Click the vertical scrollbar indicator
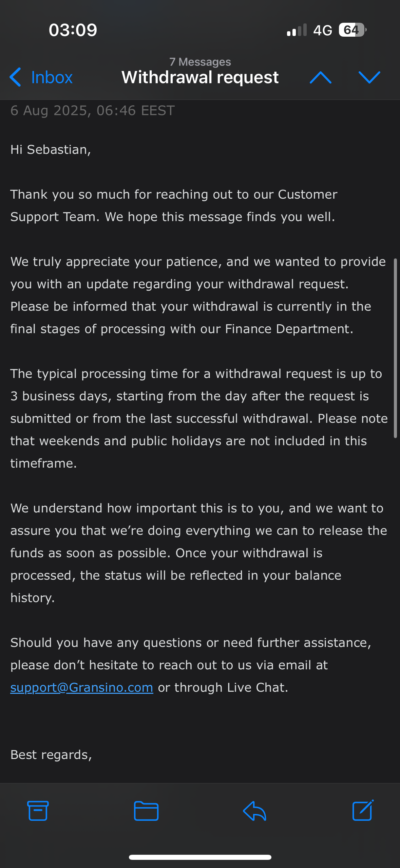 (395, 348)
